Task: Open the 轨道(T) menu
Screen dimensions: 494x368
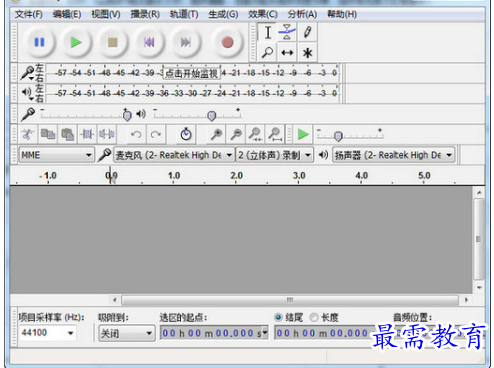Action: coord(184,14)
